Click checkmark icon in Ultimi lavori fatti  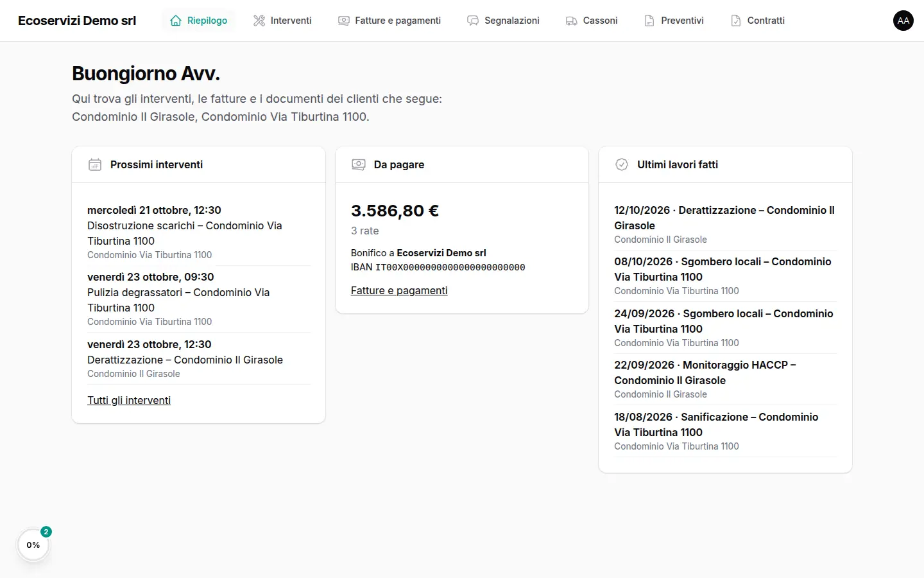click(x=622, y=164)
